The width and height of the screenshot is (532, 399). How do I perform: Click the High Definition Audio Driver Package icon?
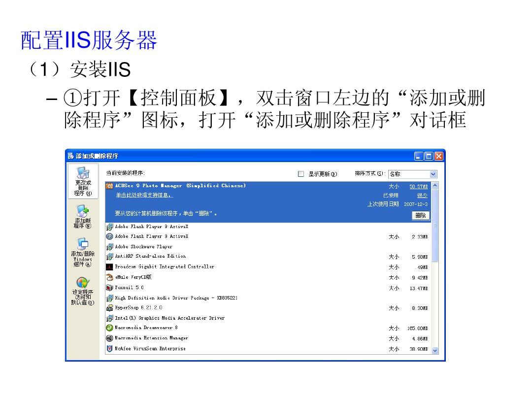click(109, 298)
